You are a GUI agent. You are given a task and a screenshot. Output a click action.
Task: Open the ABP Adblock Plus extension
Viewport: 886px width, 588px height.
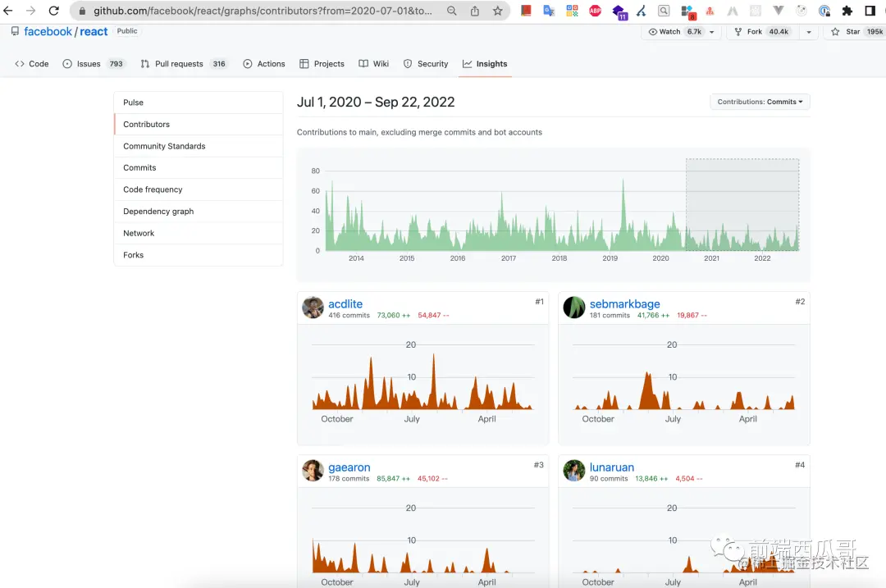click(595, 10)
